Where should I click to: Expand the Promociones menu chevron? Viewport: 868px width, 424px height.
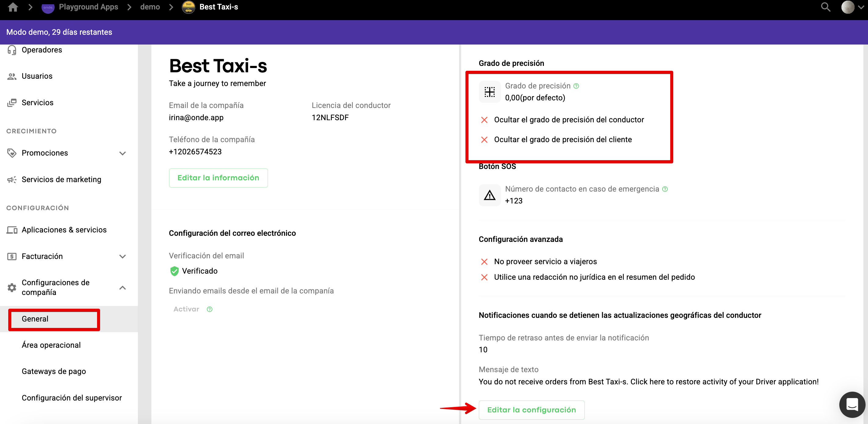point(123,153)
